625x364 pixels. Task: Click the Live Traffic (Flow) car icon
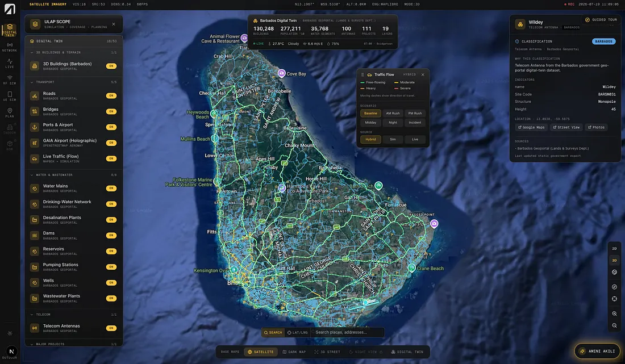point(35,158)
